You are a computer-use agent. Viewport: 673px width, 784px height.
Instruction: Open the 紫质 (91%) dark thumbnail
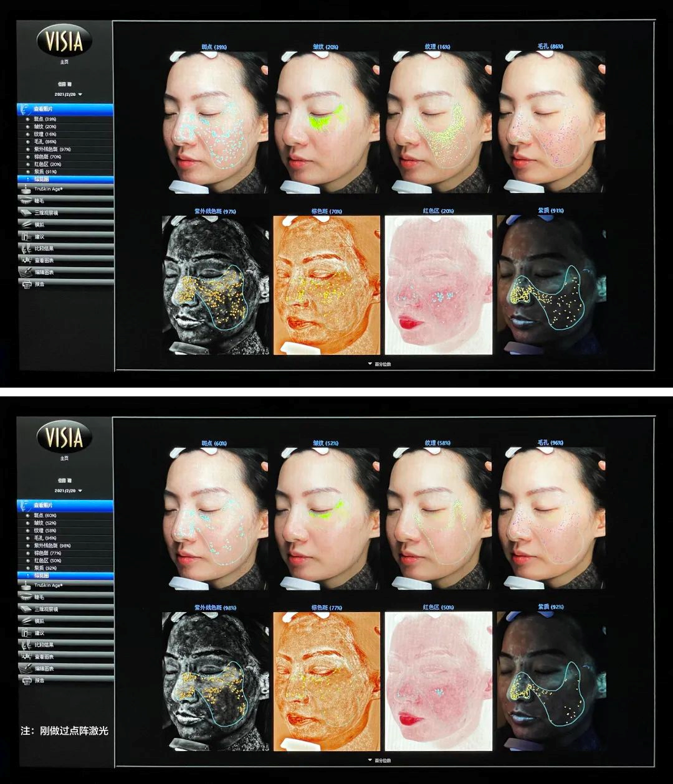551,285
